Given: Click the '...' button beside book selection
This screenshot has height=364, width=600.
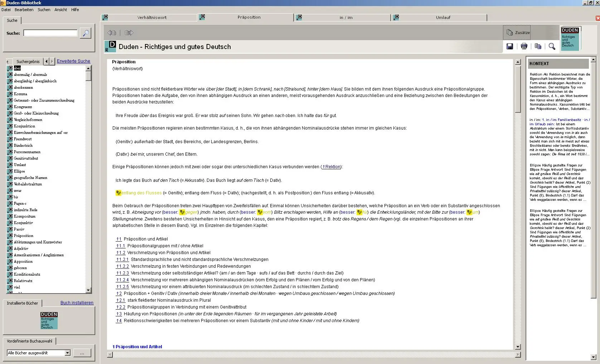Looking at the screenshot, I should (82, 353).
